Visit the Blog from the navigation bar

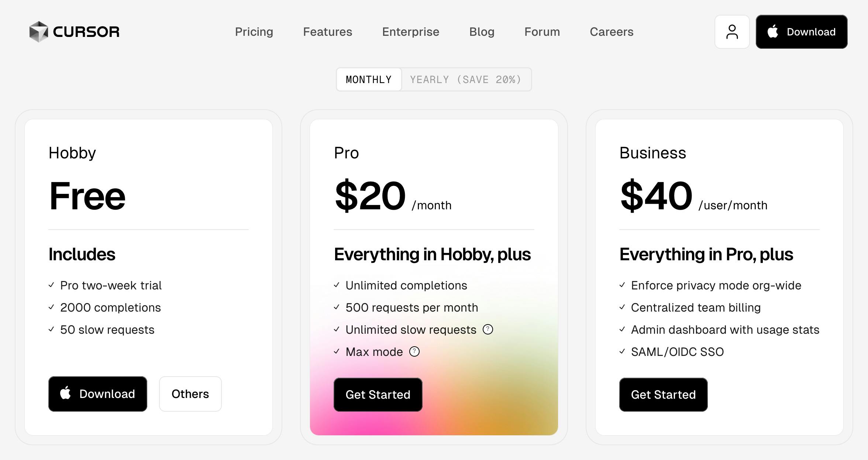point(482,32)
